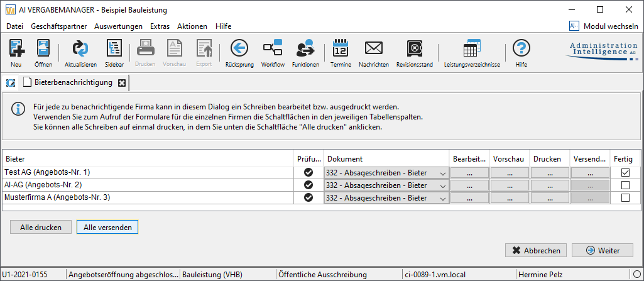This screenshot has height=281, width=644.
Task: Click the Vorschau toolbar icon
Action: click(174, 49)
